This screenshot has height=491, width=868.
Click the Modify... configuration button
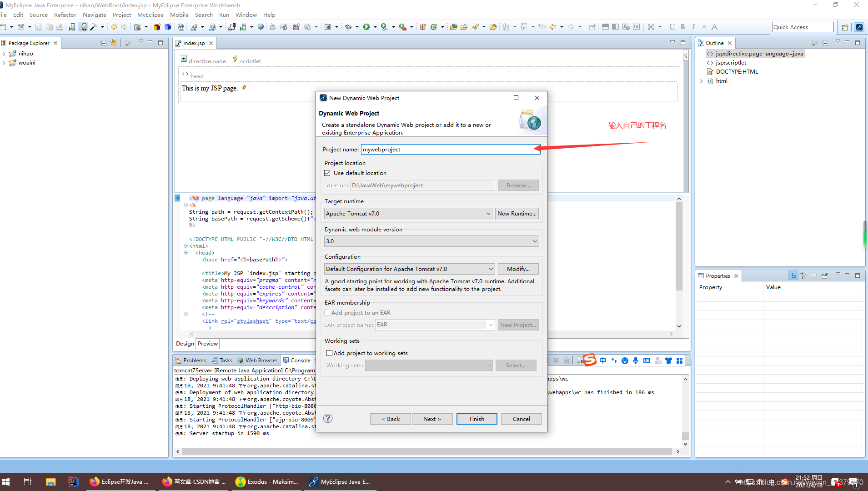click(x=518, y=269)
